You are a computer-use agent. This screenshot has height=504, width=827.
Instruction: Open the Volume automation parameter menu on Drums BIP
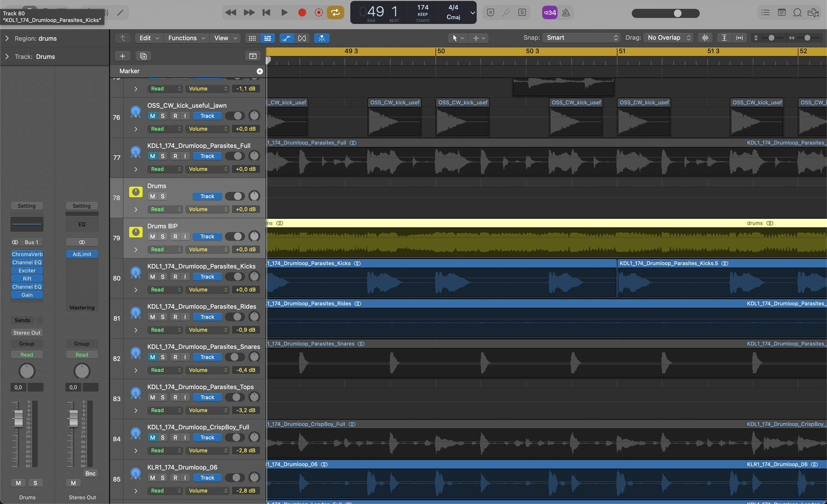pyautogui.click(x=207, y=249)
